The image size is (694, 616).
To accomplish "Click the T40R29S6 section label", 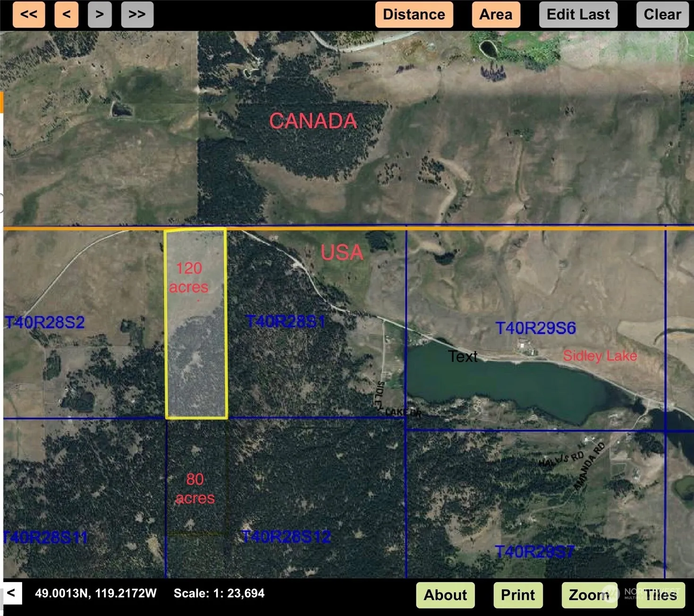I will (x=535, y=328).
